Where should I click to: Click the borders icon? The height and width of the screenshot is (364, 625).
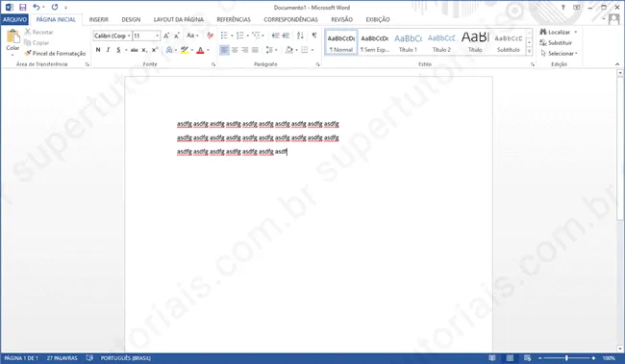tap(305, 50)
